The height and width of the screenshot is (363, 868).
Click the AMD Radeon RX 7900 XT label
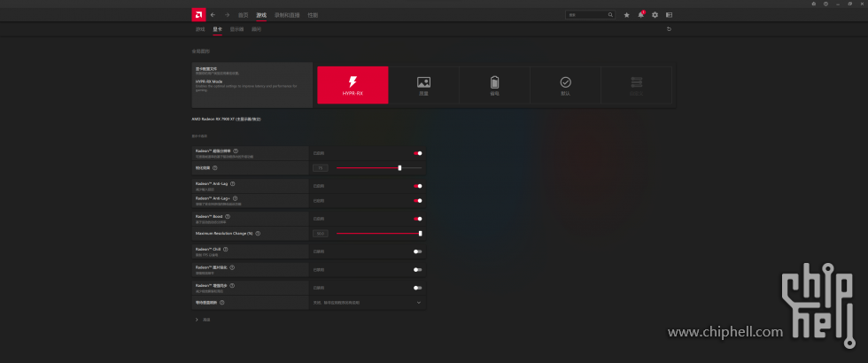(x=226, y=119)
